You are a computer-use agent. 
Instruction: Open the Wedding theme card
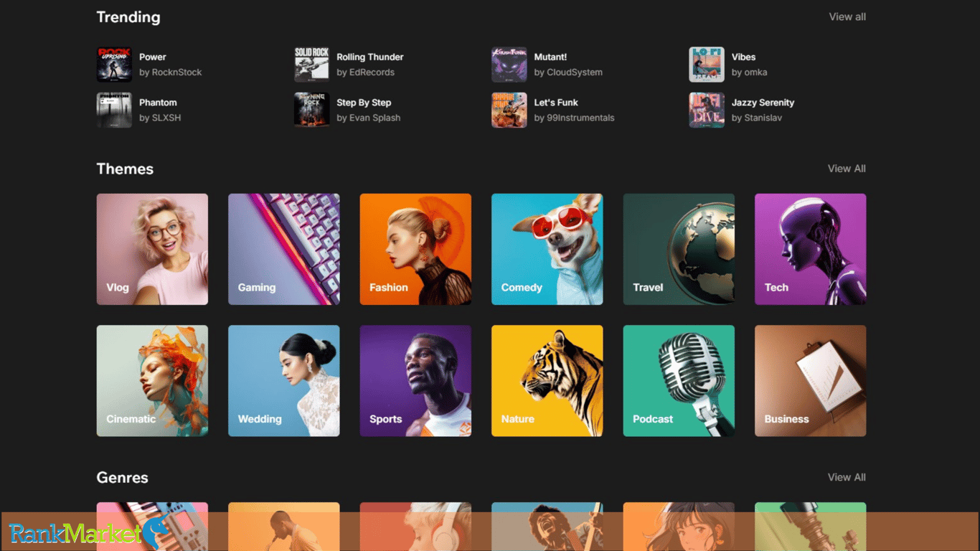[284, 381]
